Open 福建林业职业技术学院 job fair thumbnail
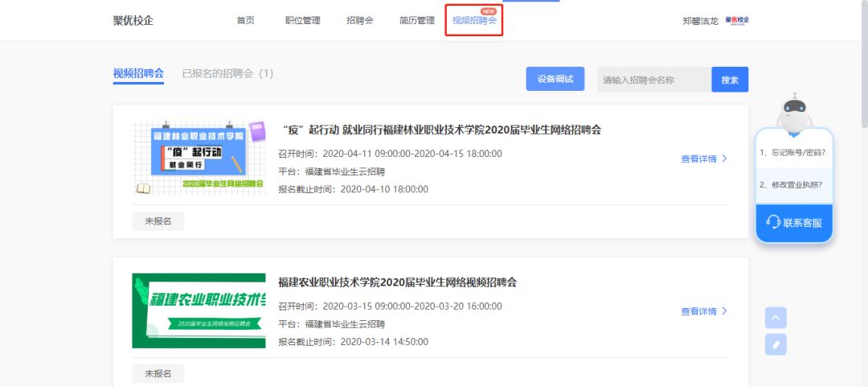The image size is (868, 387). (199, 158)
